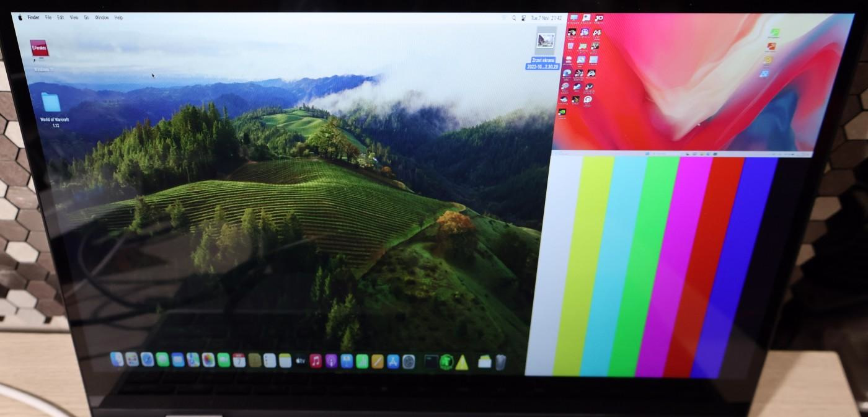Open Apple TV app in Dock
Viewport: 868px width, 417px height.
[300, 361]
